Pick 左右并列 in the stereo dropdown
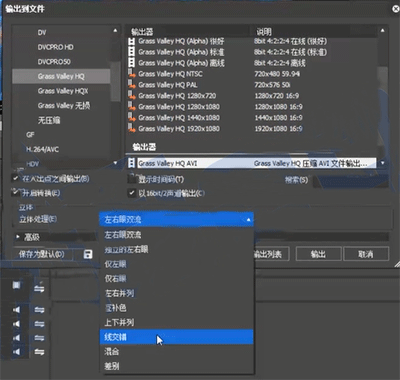This screenshot has height=380, width=400. (x=177, y=293)
